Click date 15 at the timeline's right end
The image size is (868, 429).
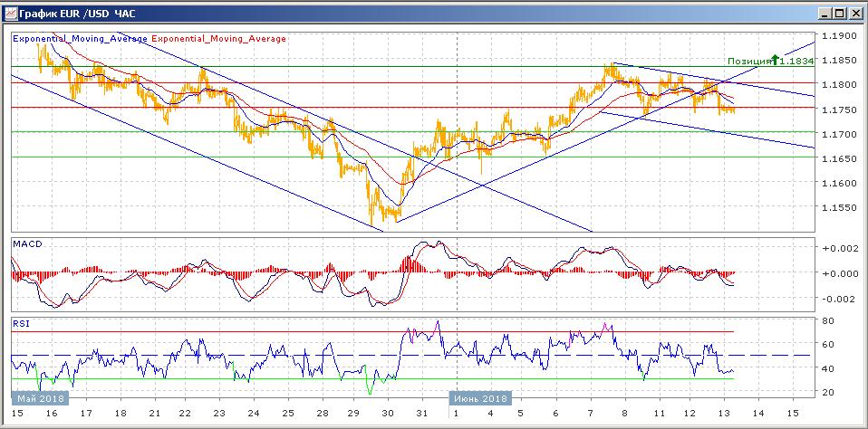793,414
